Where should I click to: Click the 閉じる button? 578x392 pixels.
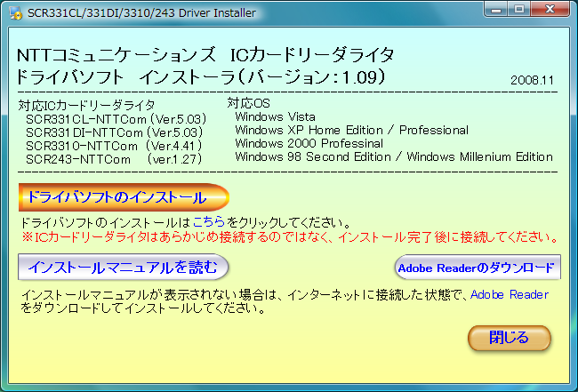[x=510, y=338]
